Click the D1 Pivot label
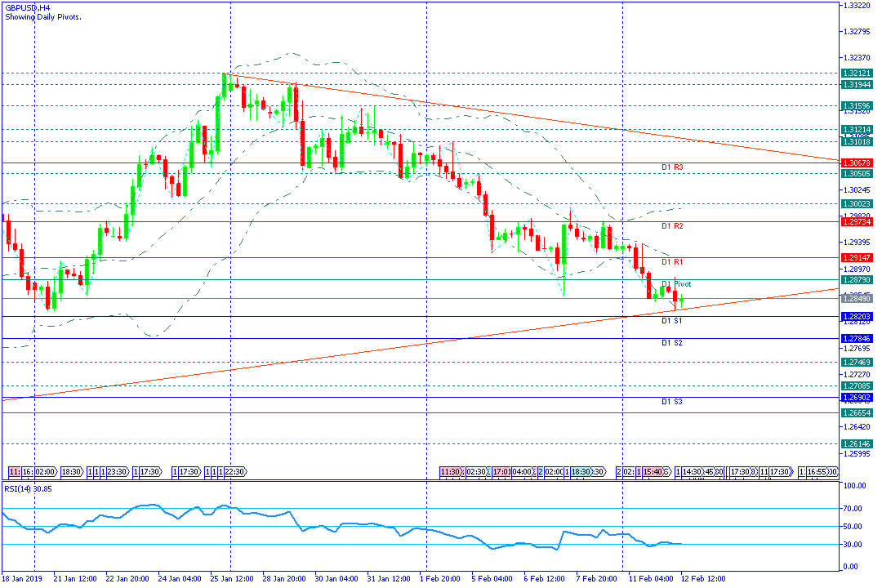Viewport: 882px width, 588px height. [676, 284]
